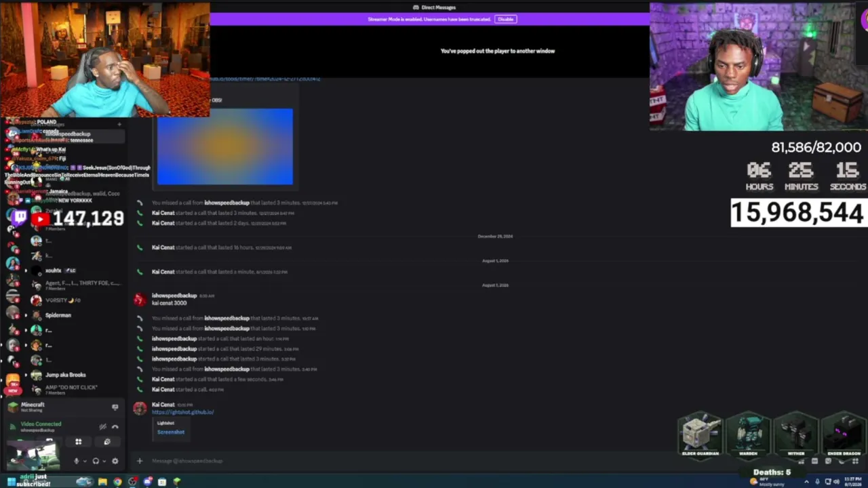Open the Lightshot Screenshot embed title

tap(171, 432)
